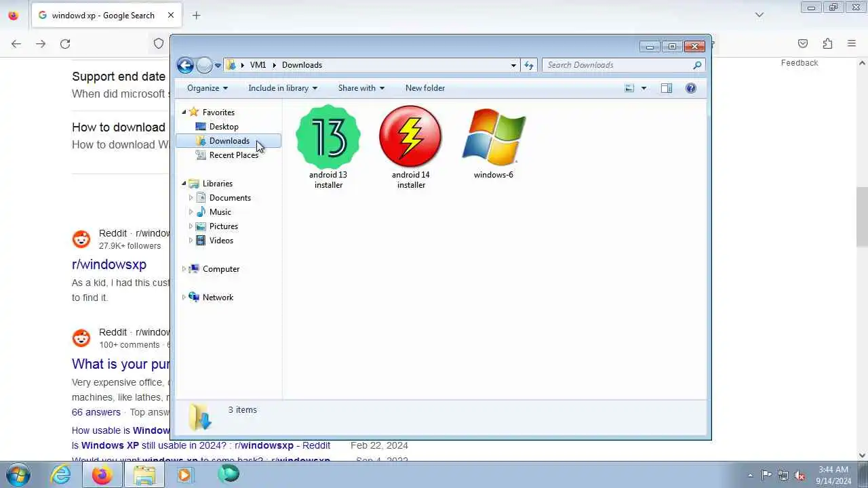Reload the Firefox page
Screen dimensions: 868x488
[x=65, y=43]
